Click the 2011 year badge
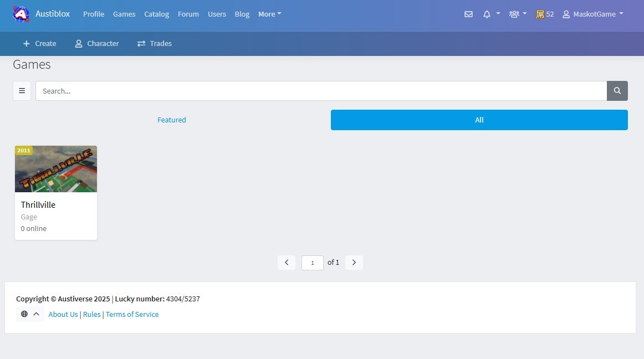This screenshot has height=359, width=644. (24, 150)
